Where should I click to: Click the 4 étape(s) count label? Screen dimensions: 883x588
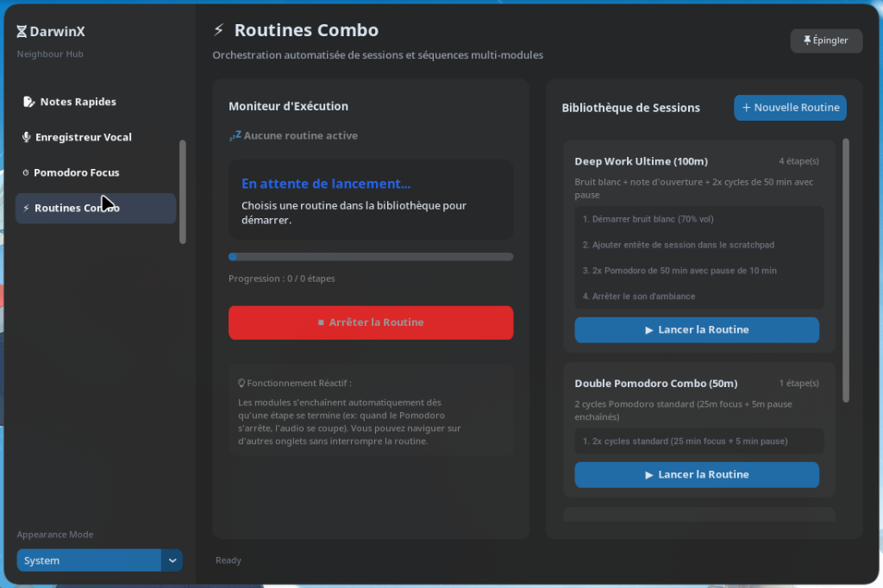click(798, 161)
